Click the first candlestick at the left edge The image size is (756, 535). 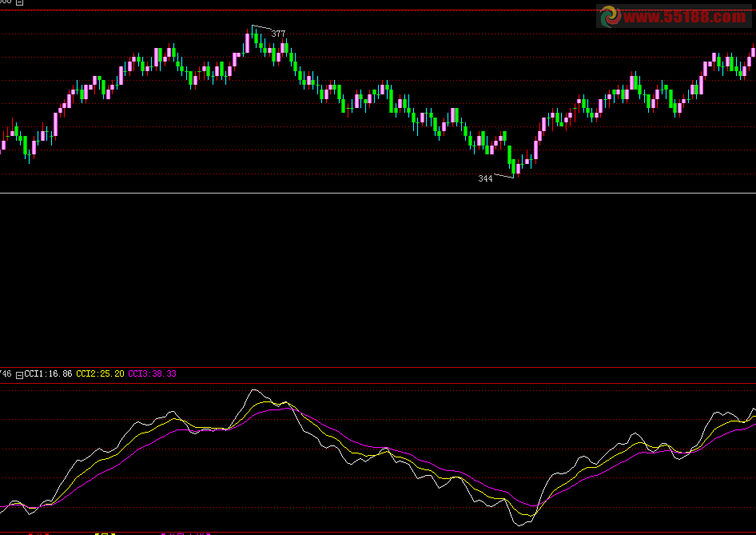3,144
